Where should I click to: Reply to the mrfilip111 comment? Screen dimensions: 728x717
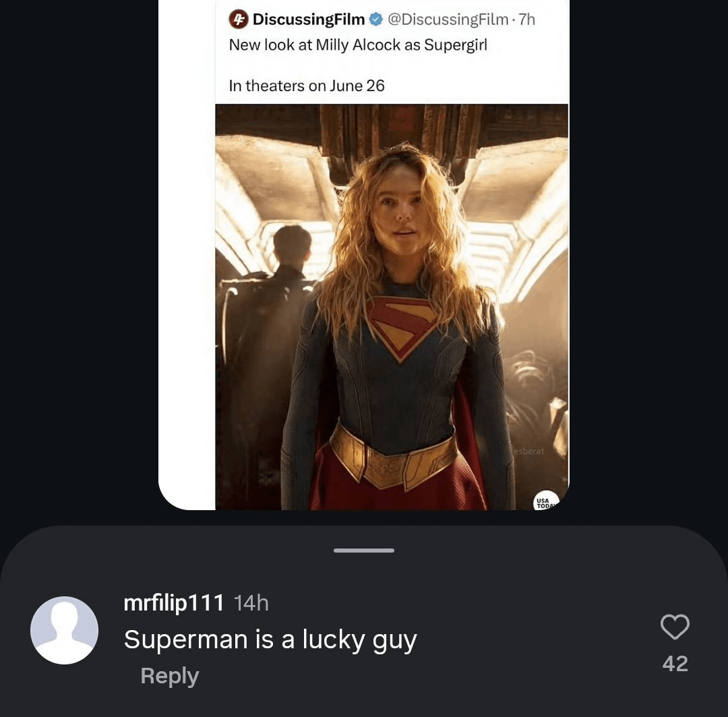(x=169, y=676)
